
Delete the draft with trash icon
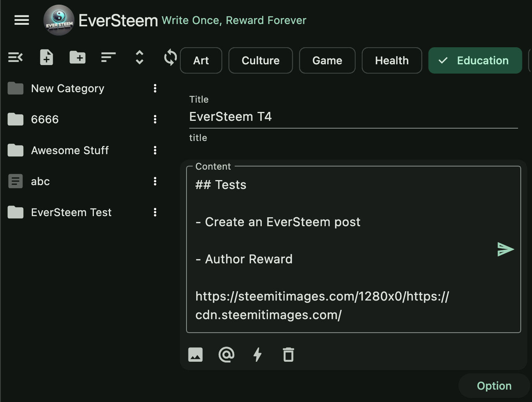click(288, 354)
